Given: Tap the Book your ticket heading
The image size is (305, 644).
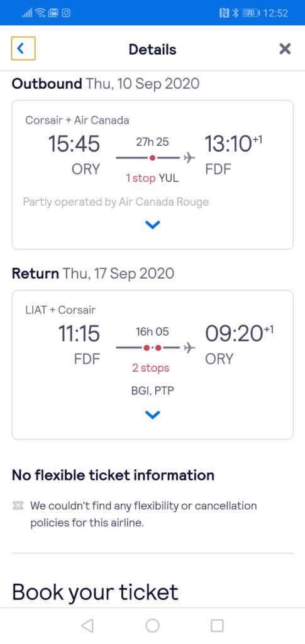Looking at the screenshot, I should 95,592.
